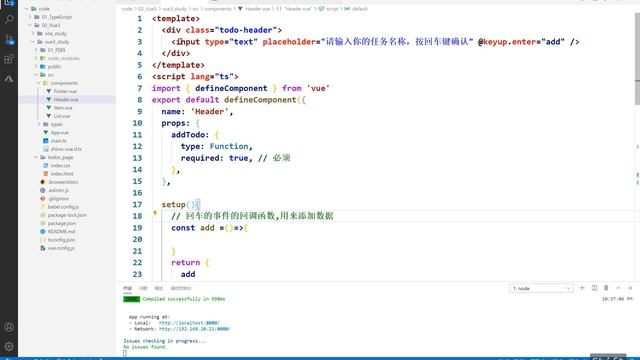Open the Source Control view with the badge
This screenshot has height=360, width=640.
pyautogui.click(x=9, y=39)
